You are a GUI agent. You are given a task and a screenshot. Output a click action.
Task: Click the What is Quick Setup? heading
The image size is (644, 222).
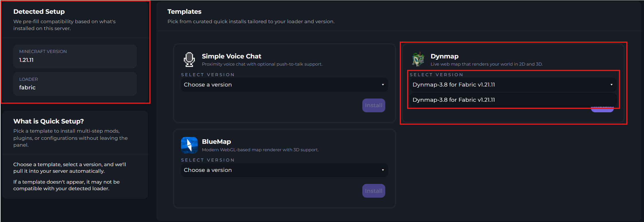point(48,121)
